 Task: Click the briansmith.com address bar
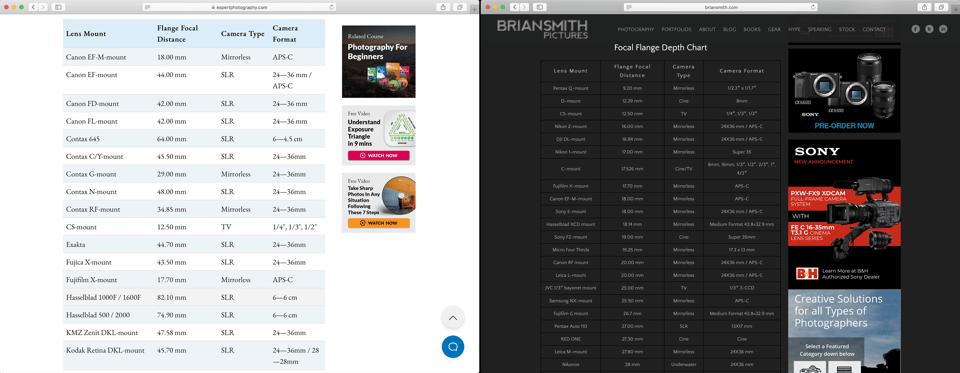pos(721,7)
